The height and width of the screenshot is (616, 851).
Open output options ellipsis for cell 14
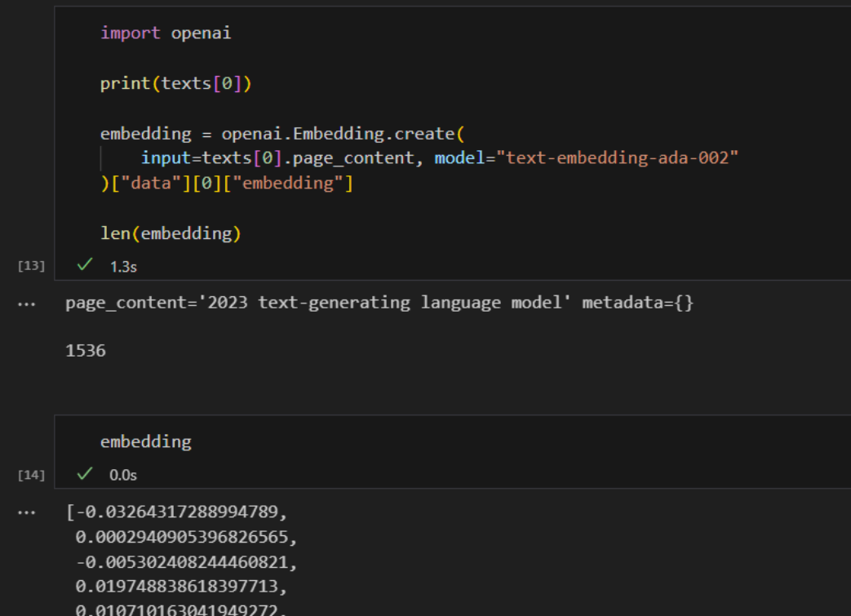click(x=26, y=512)
